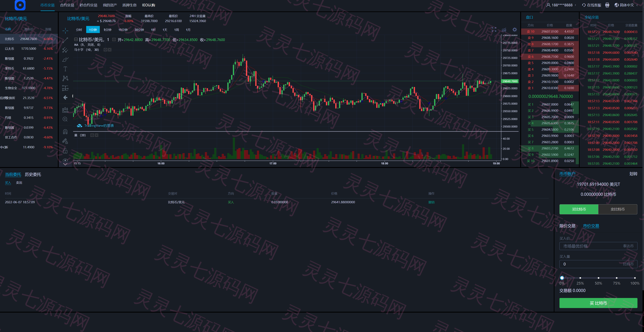The height and width of the screenshot is (332, 644).
Task: Click 划转 transfer link
Action: pos(633,174)
